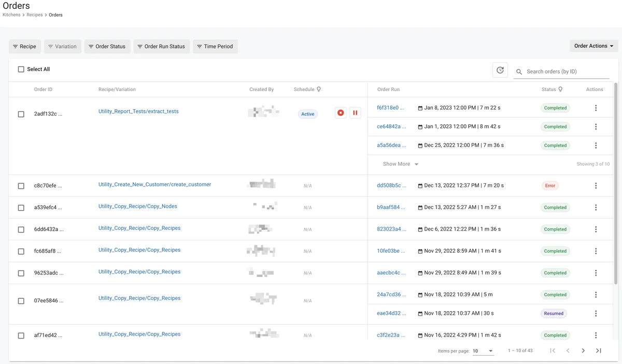Open the Items per page dropdown
The image size is (622, 364).
pyautogui.click(x=483, y=351)
